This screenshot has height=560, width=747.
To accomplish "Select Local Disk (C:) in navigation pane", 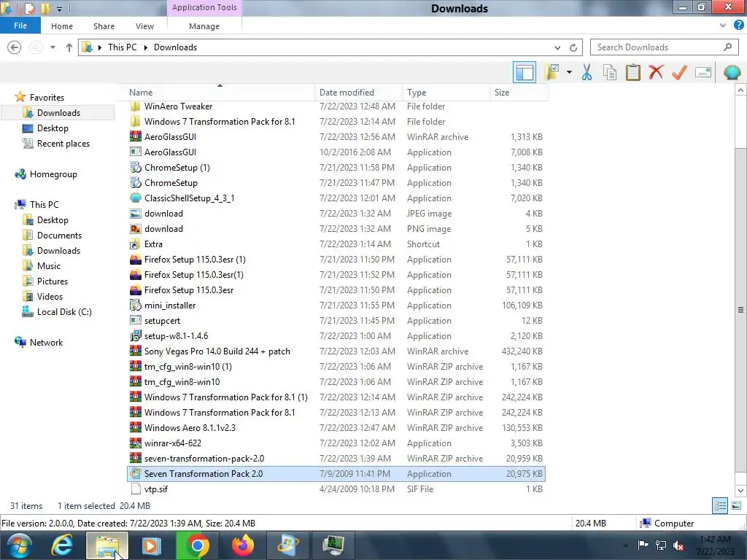I will [x=64, y=312].
